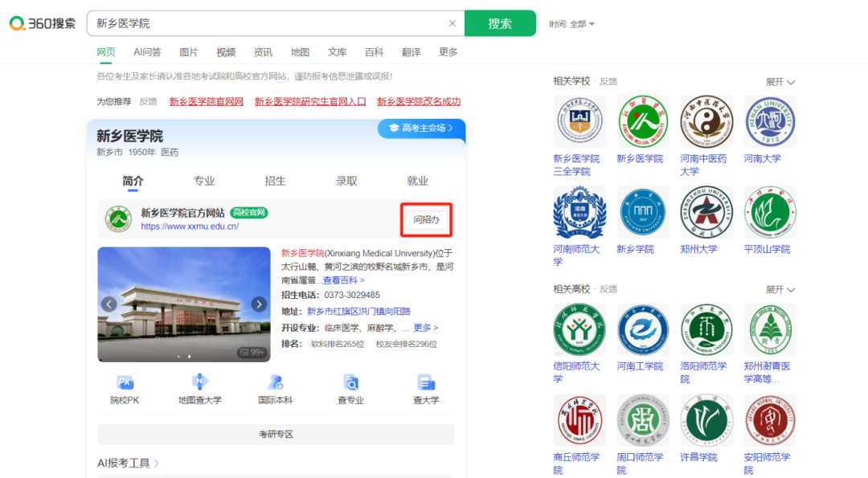Open the 河南大学 logo

coord(770,122)
